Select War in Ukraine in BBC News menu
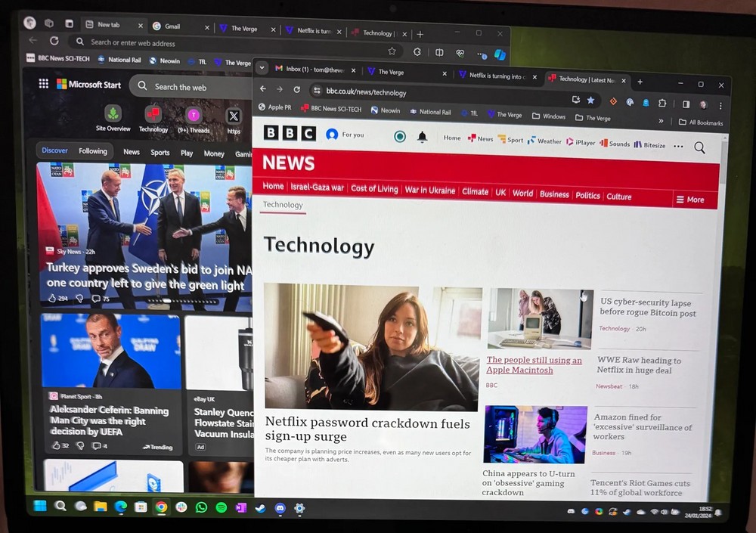Screen dimensions: 756x533 click(x=429, y=191)
